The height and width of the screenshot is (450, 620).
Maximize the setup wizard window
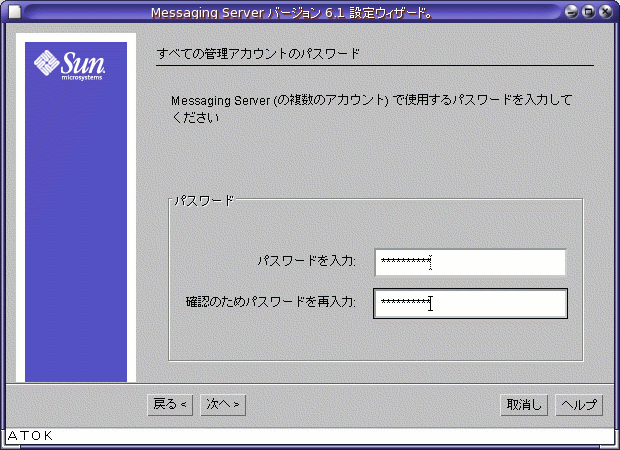(x=588, y=12)
